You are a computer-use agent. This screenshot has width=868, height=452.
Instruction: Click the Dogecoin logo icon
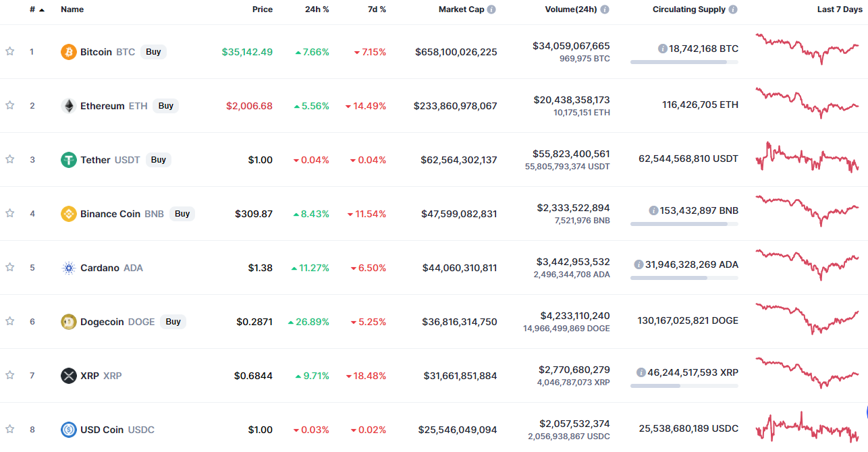(x=69, y=322)
